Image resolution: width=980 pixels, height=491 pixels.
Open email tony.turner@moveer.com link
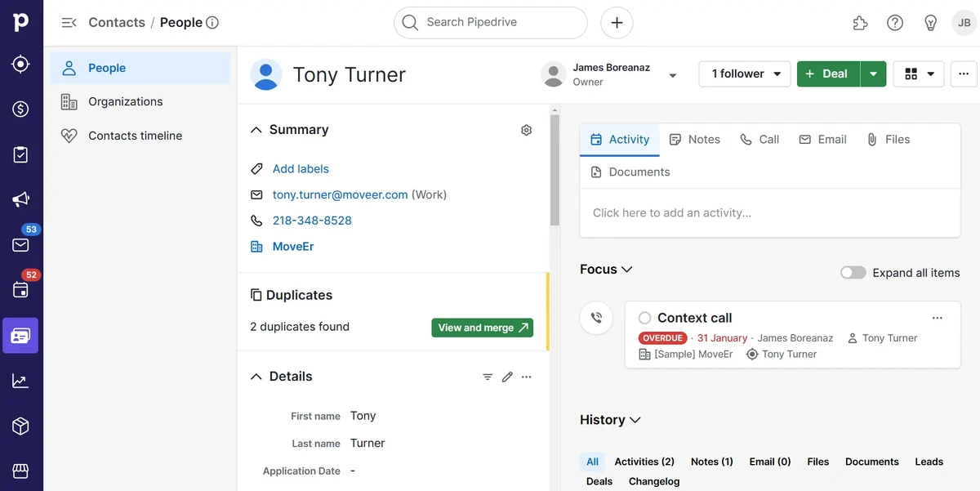340,195
